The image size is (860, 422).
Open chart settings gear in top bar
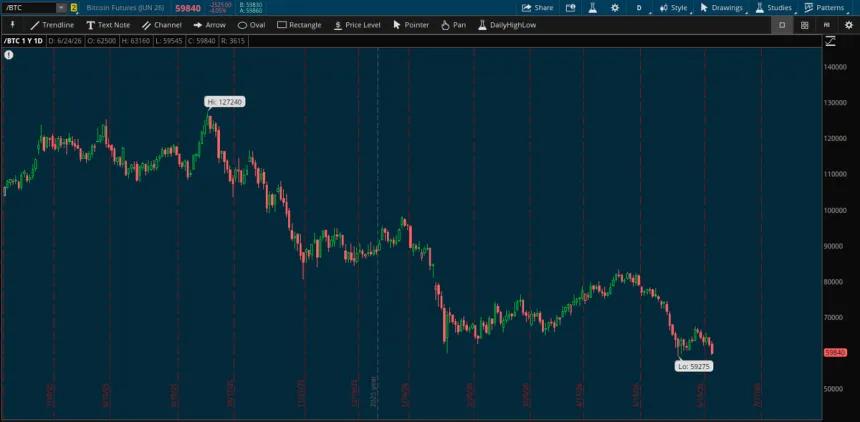click(615, 8)
